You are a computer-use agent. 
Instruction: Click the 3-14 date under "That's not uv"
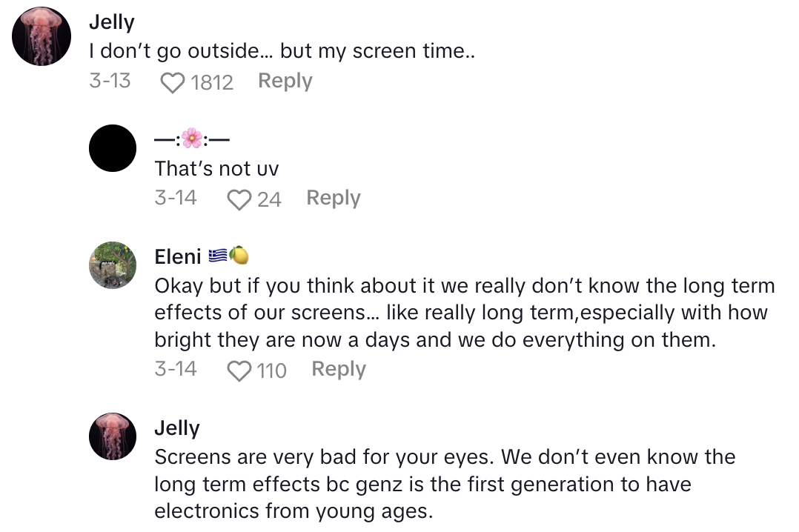coord(175,198)
